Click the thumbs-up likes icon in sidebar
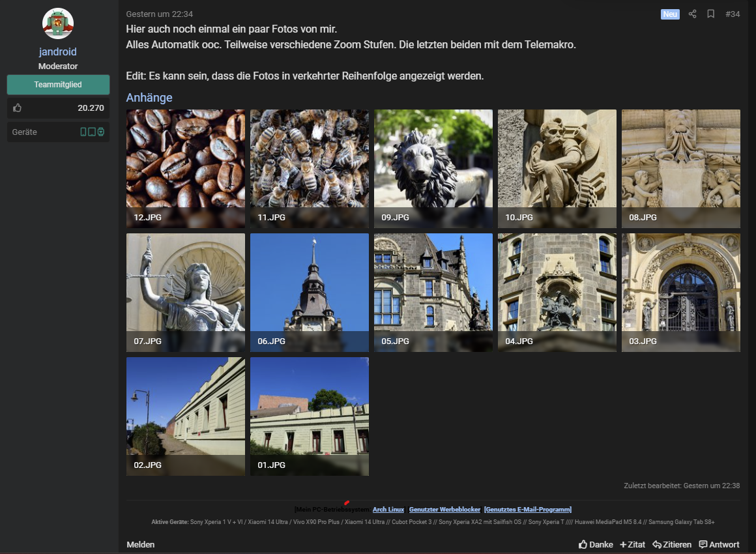This screenshot has width=756, height=554. click(x=17, y=108)
